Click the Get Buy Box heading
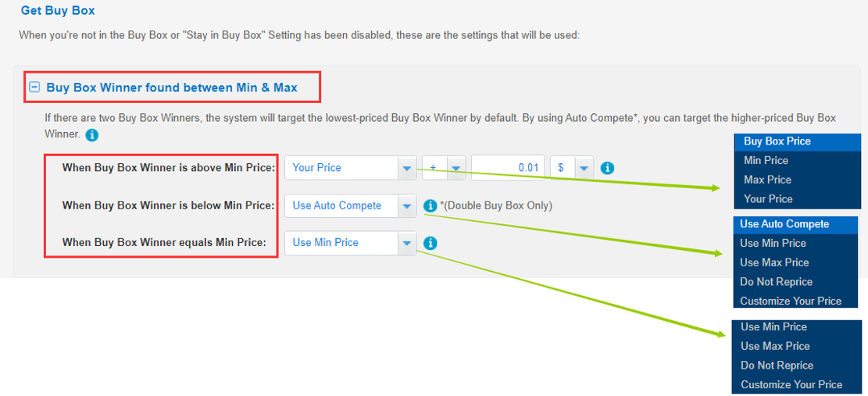868x396 pixels. pos(58,10)
